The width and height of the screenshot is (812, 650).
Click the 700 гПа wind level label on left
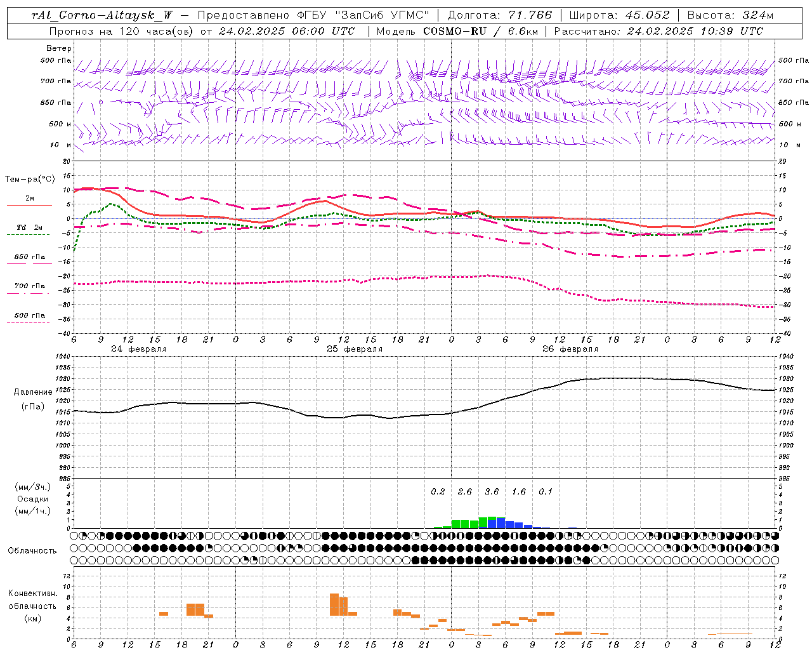[56, 81]
